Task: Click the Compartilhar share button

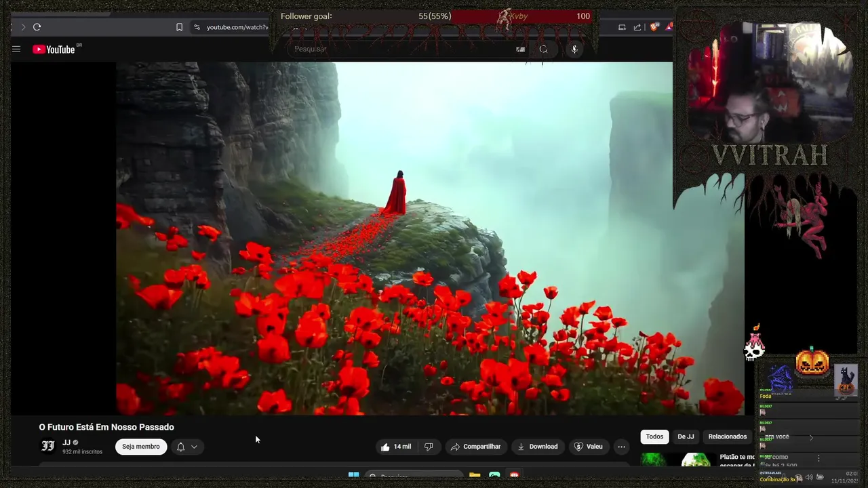Action: tap(475, 447)
